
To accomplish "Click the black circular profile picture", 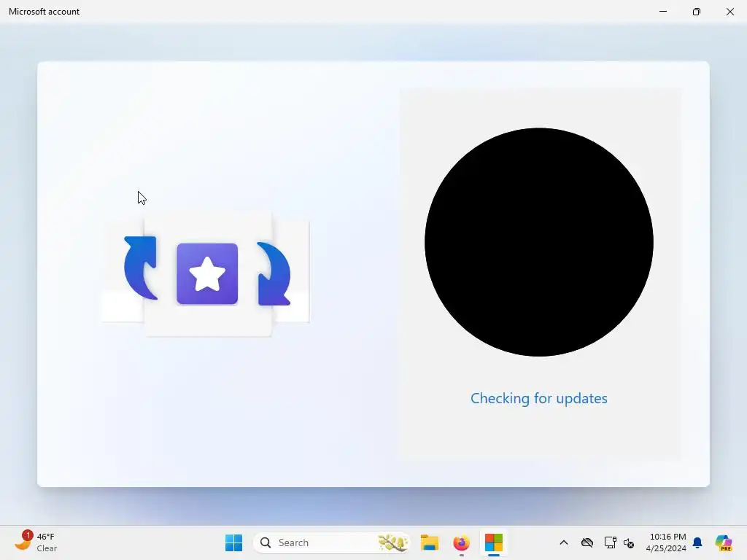I will [539, 242].
